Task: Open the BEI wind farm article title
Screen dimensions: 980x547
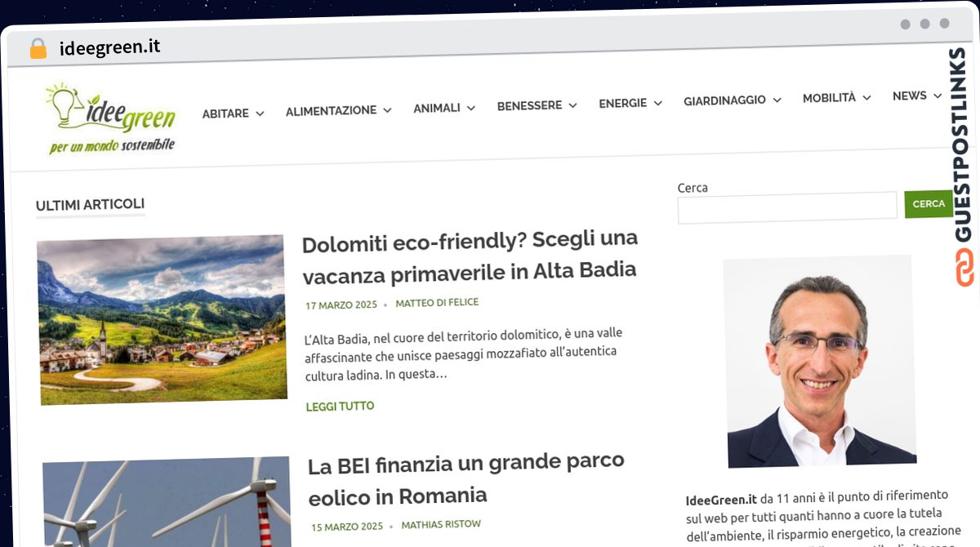Action: (x=466, y=480)
